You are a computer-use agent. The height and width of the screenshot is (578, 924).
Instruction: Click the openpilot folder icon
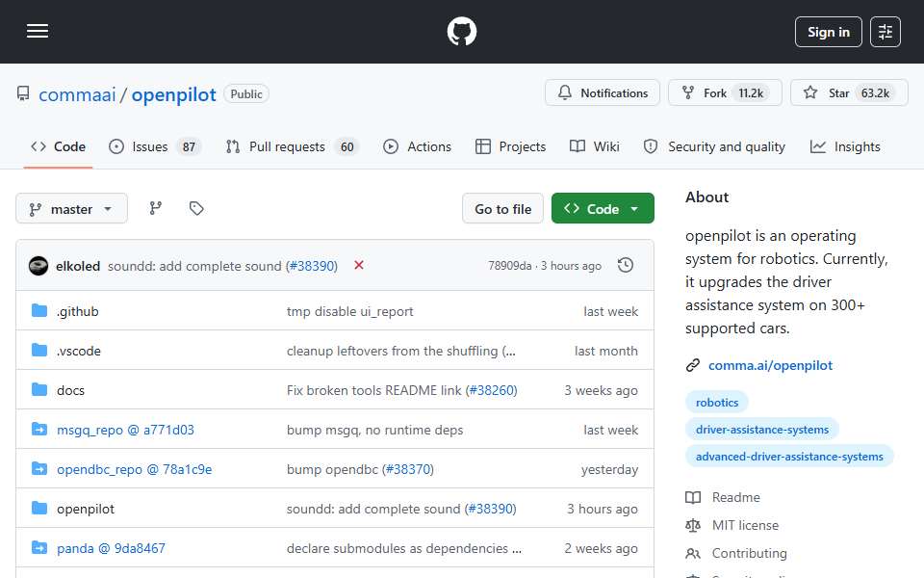39,509
